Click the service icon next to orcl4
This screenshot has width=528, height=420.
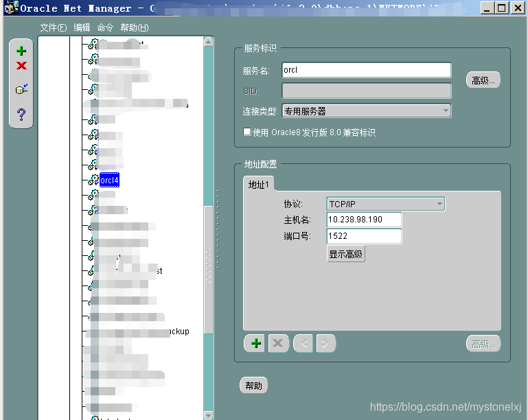[93, 180]
